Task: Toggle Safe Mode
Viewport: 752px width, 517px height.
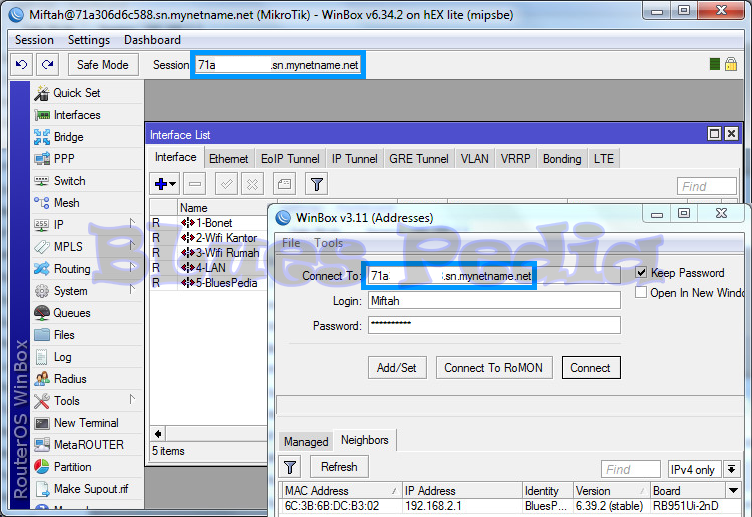Action: [103, 65]
